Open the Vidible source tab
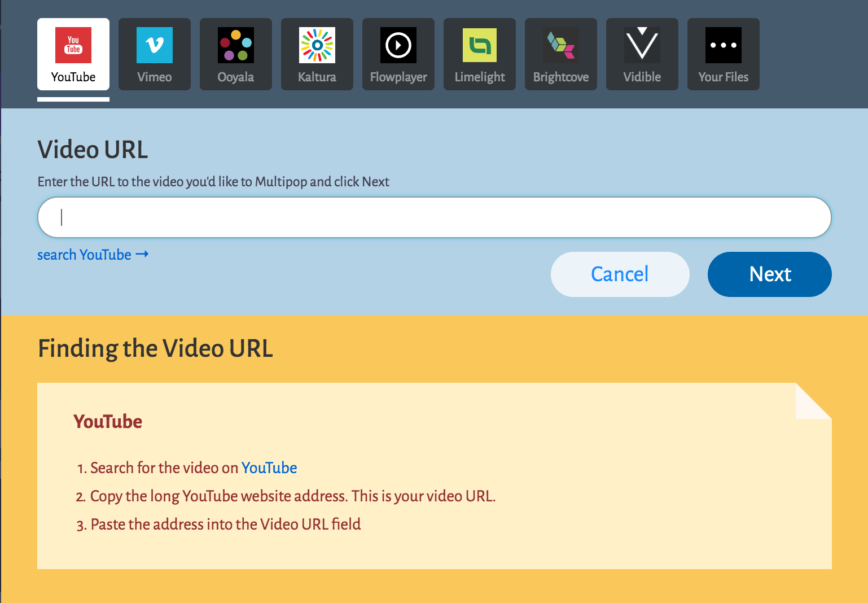The image size is (868, 603). click(642, 54)
